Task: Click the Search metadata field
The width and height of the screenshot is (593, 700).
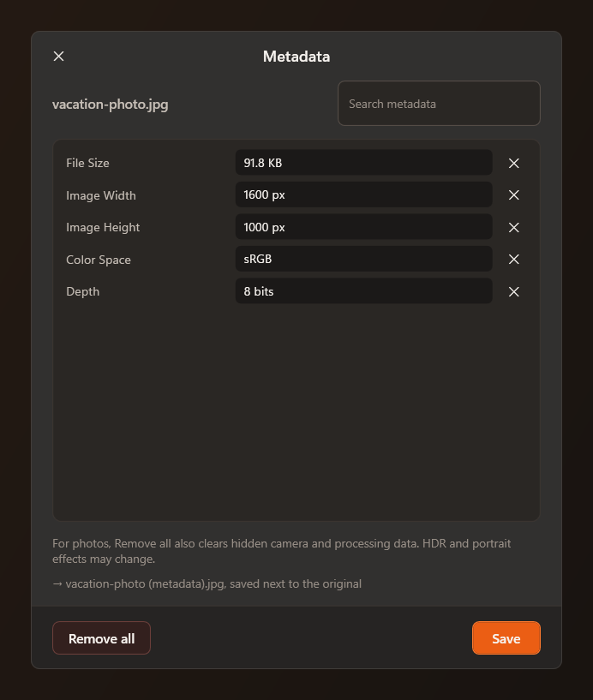Action: coord(439,104)
